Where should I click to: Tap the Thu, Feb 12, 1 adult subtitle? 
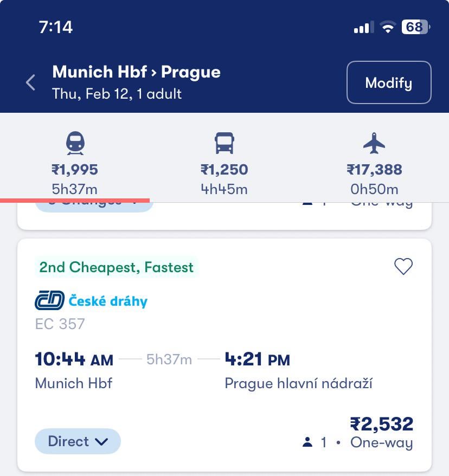(x=117, y=94)
